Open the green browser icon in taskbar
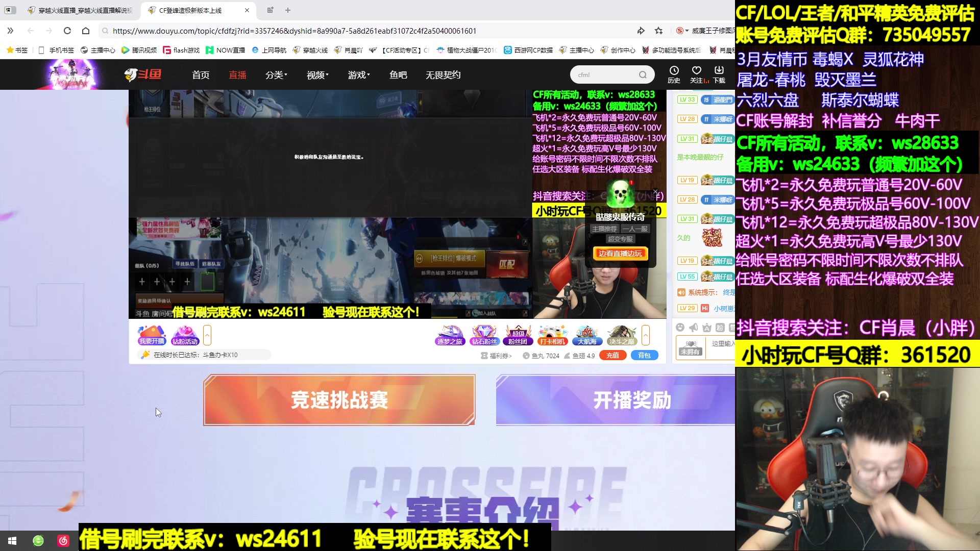980x551 pixels. pyautogui.click(x=38, y=541)
